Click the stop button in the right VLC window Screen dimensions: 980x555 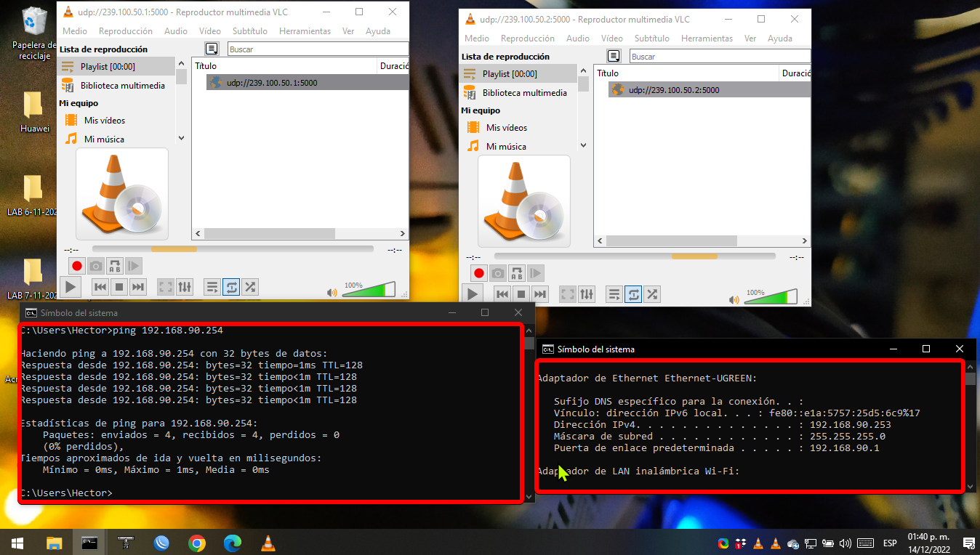(521, 294)
